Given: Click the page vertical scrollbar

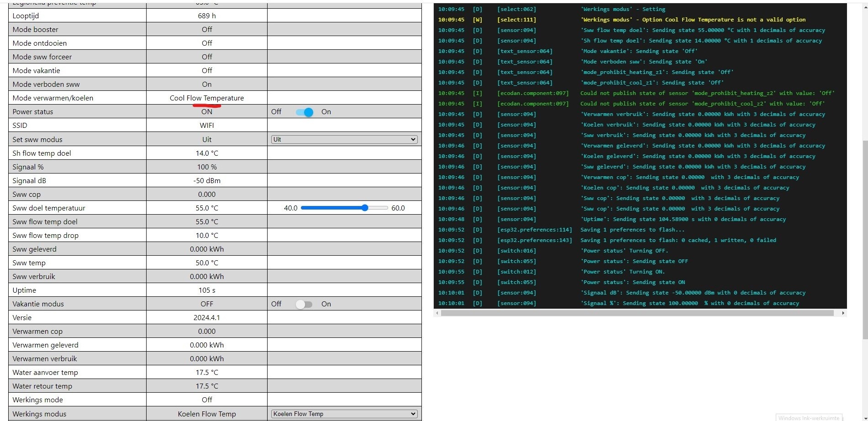Looking at the screenshot, I should tap(865, 240).
